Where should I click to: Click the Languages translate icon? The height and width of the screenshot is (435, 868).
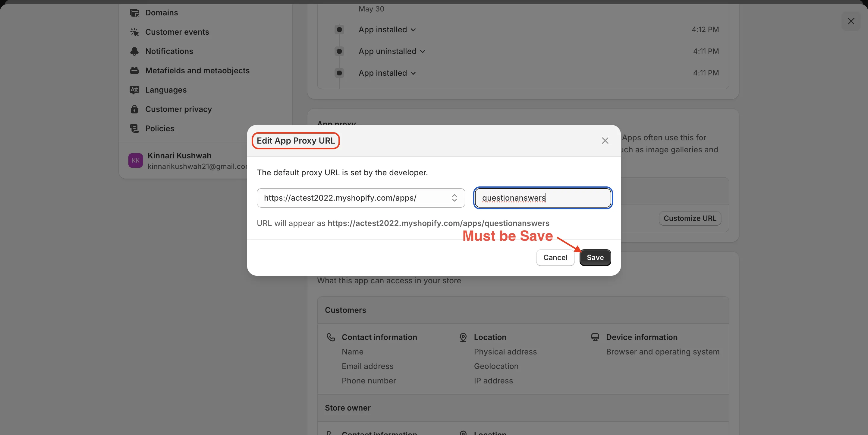(134, 90)
